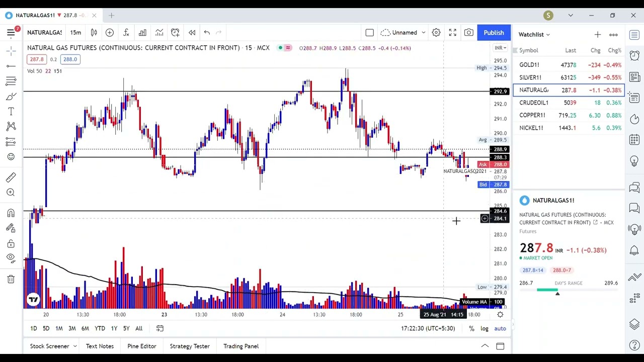Activate the zoom in tool

click(x=11, y=193)
